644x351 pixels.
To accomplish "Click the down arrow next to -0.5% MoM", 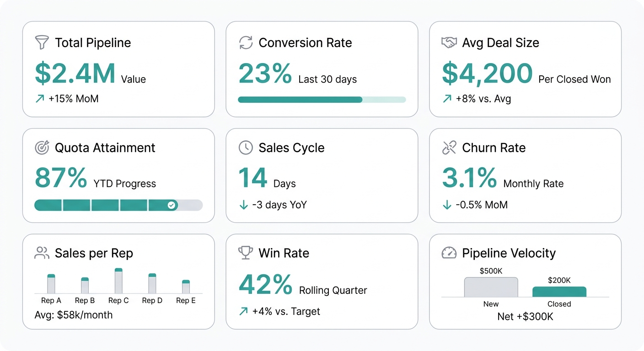I will (447, 205).
